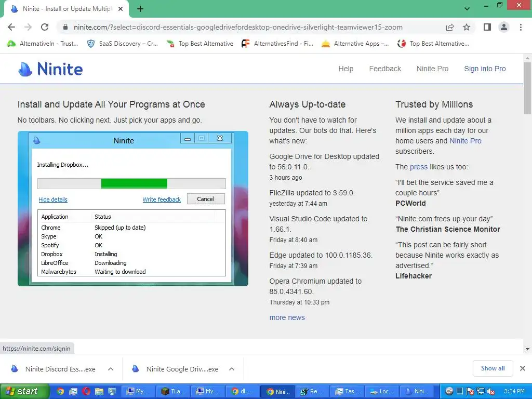Open the Chrome profile avatar menu
The image size is (532, 399).
(504, 27)
